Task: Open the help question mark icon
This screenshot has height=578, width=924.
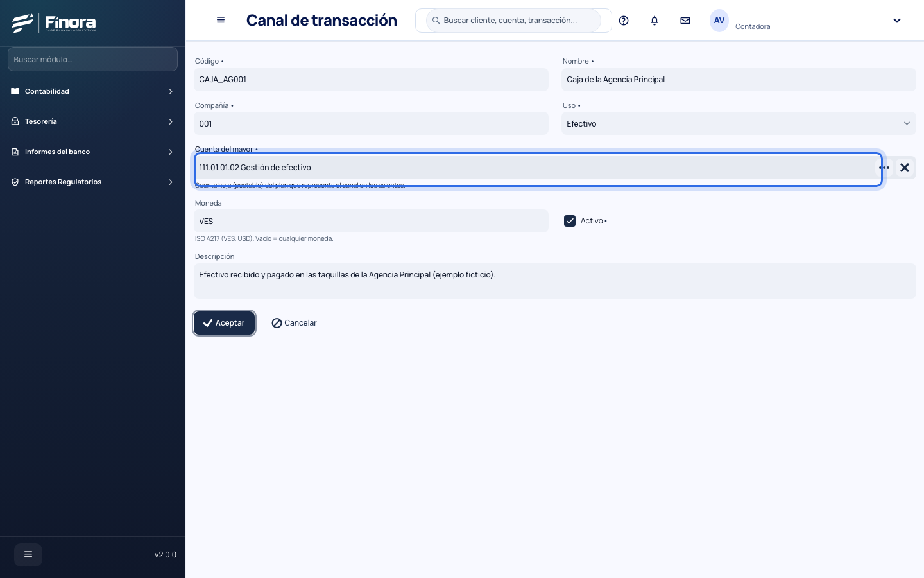Action: (x=624, y=21)
